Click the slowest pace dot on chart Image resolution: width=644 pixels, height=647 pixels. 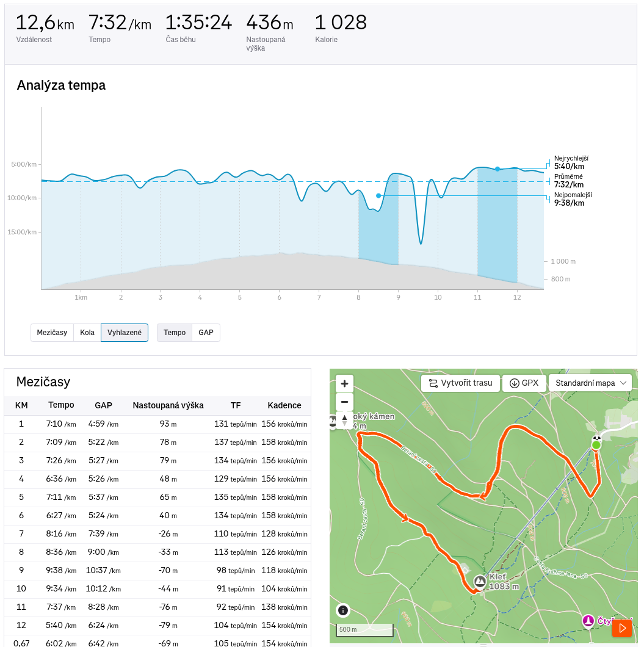point(378,195)
